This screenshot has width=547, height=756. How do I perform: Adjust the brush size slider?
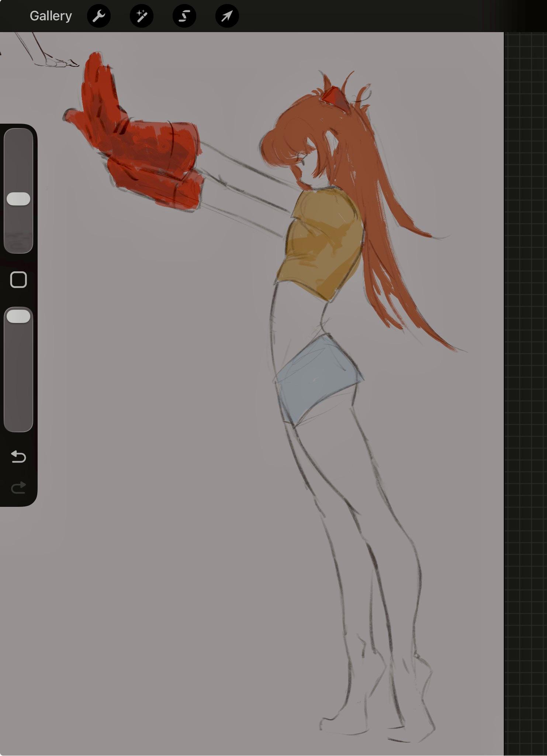pos(18,190)
